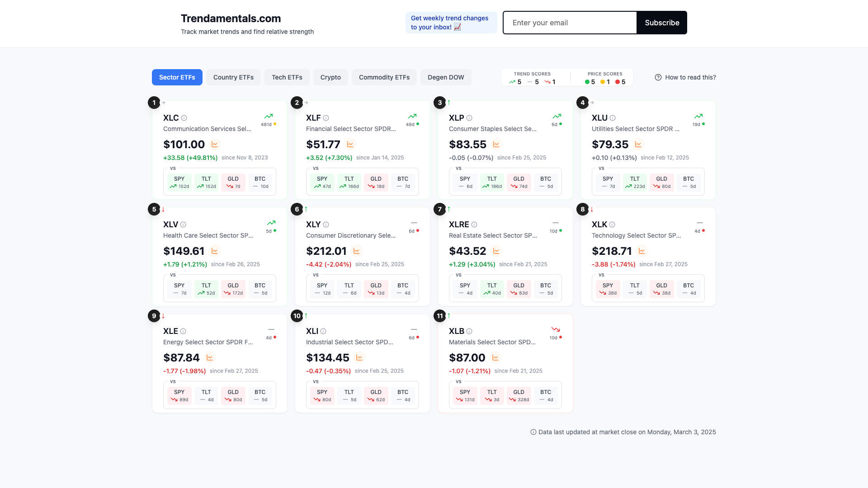Click the SPY 131d comparison on XLB card
The height and width of the screenshot is (488, 868).
465,396
